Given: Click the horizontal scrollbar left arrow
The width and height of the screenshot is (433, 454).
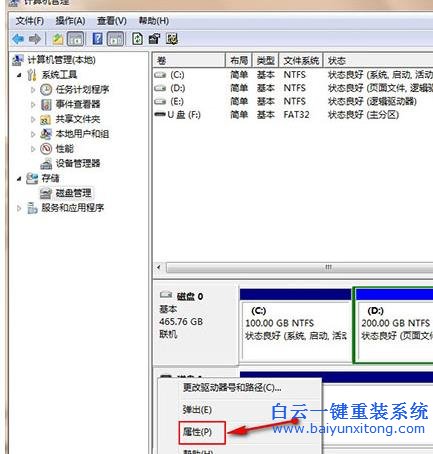Looking at the screenshot, I should point(159,268).
